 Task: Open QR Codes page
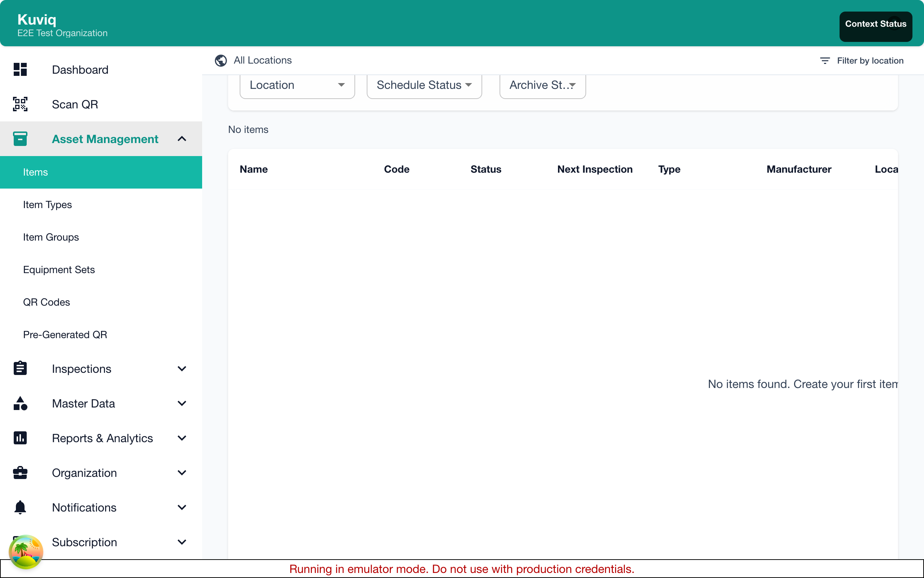[x=101, y=302]
